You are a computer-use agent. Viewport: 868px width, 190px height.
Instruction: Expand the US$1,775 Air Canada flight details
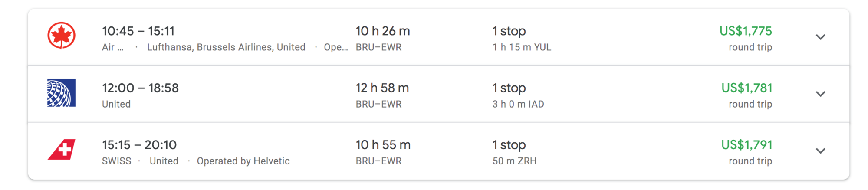tap(820, 37)
